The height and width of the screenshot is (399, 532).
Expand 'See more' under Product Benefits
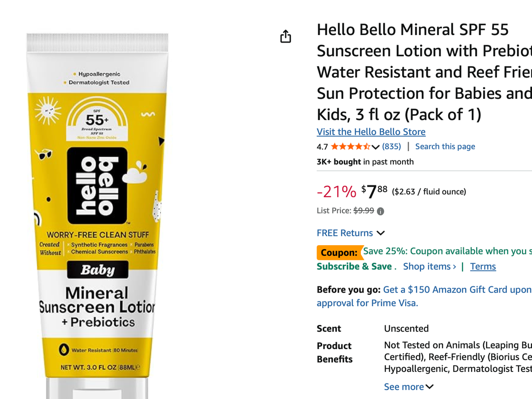[408, 387]
